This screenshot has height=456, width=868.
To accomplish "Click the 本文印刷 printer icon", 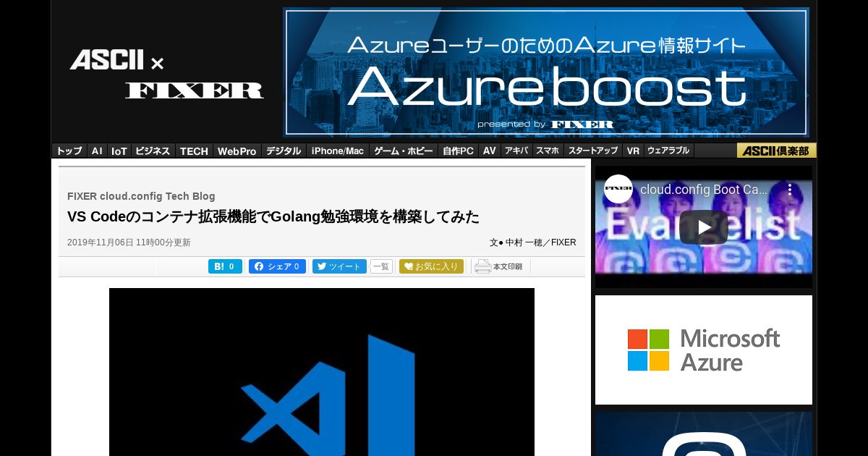I will point(498,266).
